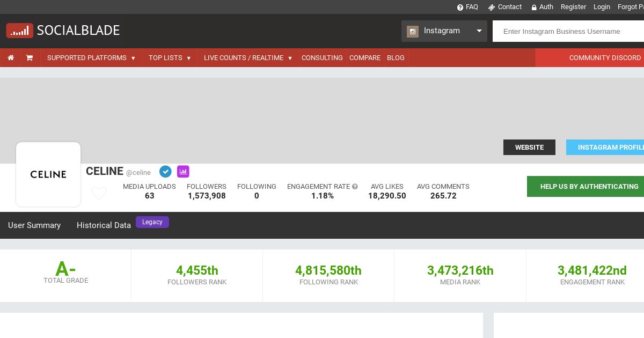Screen dimensions: 644x338
Task: Click the blue verified badge icon
Action: 165,172
